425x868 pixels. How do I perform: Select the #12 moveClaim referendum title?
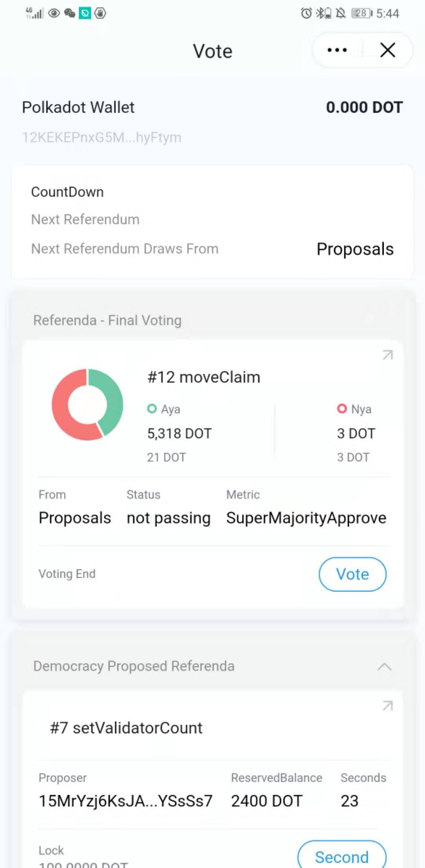(203, 377)
